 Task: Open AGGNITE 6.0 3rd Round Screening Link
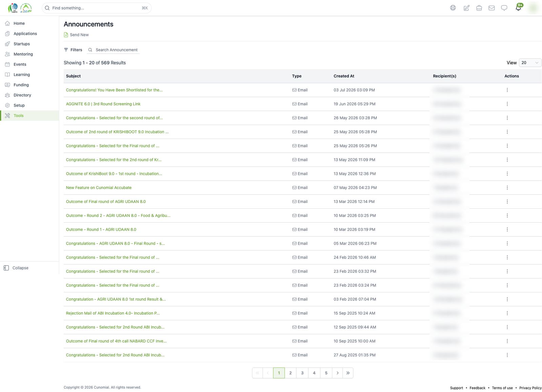(103, 104)
